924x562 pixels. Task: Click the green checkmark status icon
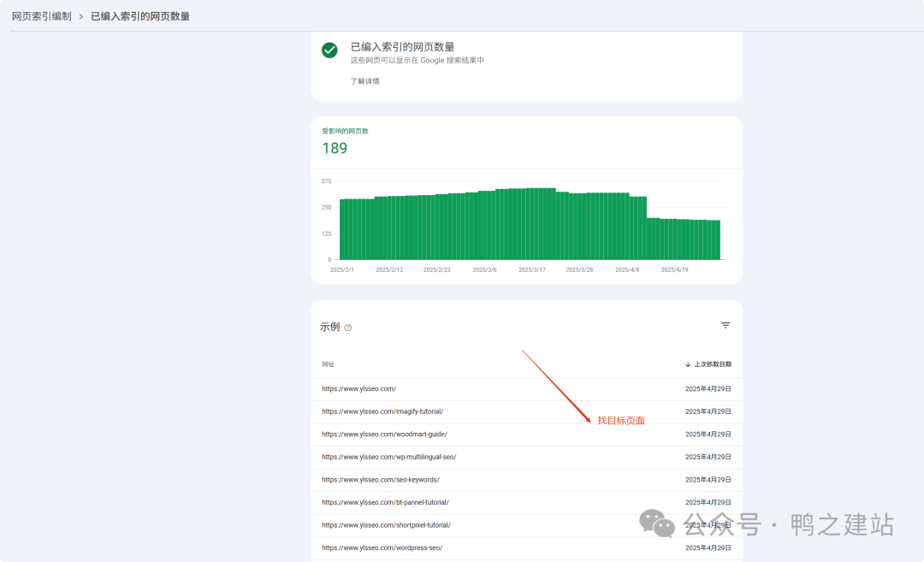click(329, 50)
